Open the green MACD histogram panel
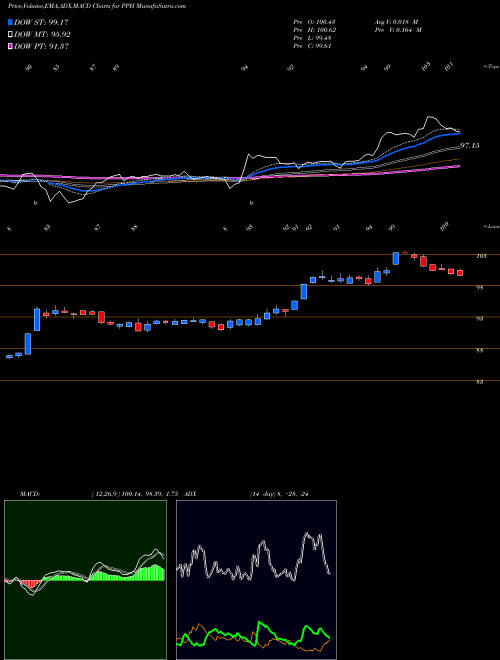500x660 pixels. pyautogui.click(x=85, y=580)
